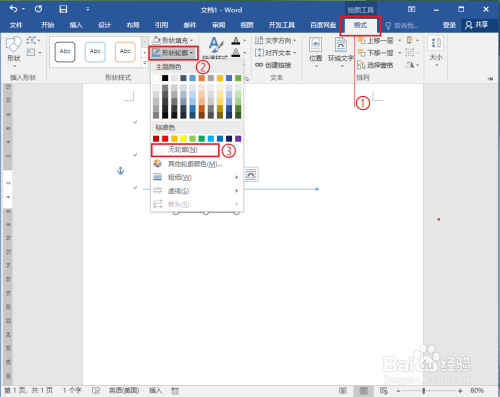Click the 创建链接 button
500x397 pixels.
click(273, 65)
